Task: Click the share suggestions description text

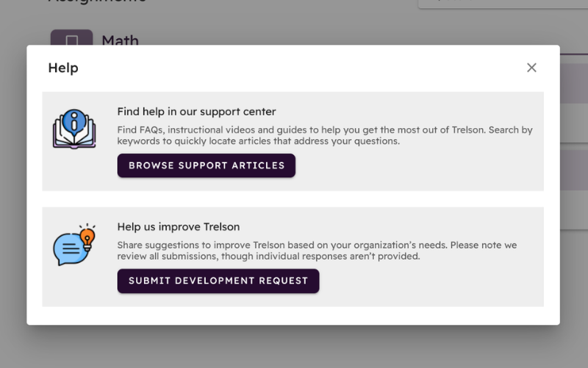Action: (x=317, y=250)
